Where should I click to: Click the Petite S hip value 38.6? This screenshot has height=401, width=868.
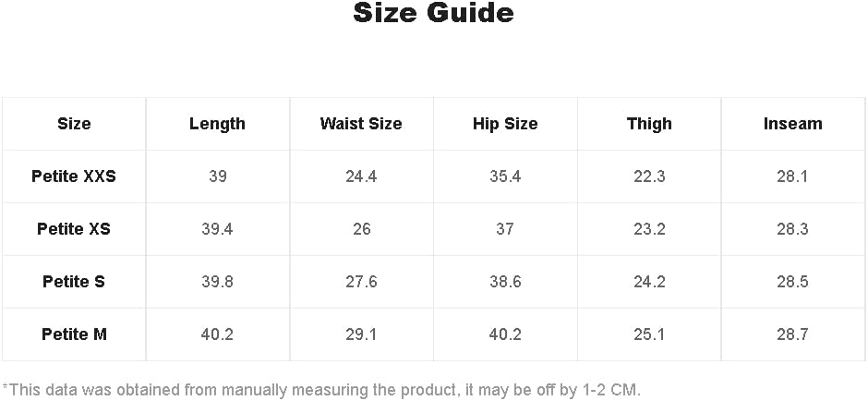coord(505,282)
